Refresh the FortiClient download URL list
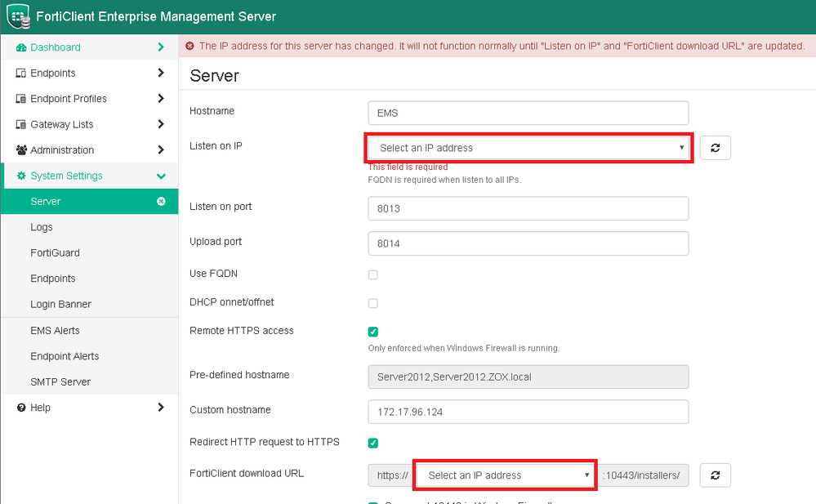Screen dimensions: 816x504 point(715,475)
